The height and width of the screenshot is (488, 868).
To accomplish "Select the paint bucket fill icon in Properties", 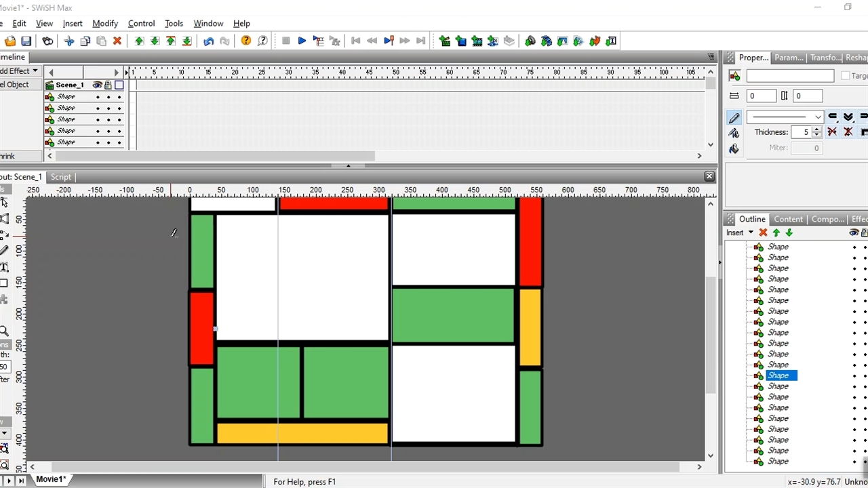I will tap(734, 148).
